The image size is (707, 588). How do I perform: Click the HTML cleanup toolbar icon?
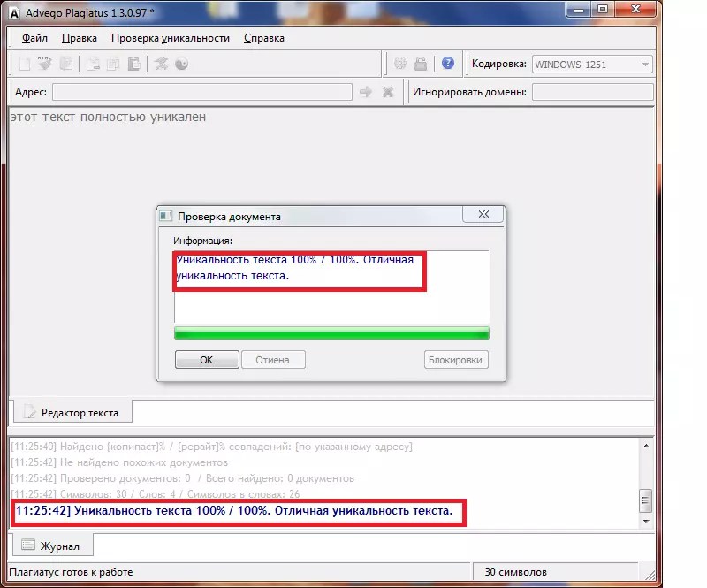[45, 64]
